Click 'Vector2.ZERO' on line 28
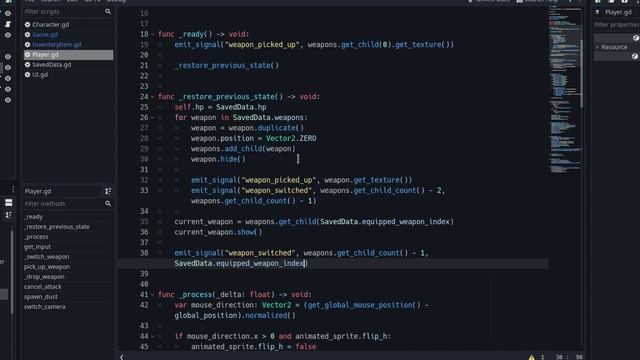 291,138
